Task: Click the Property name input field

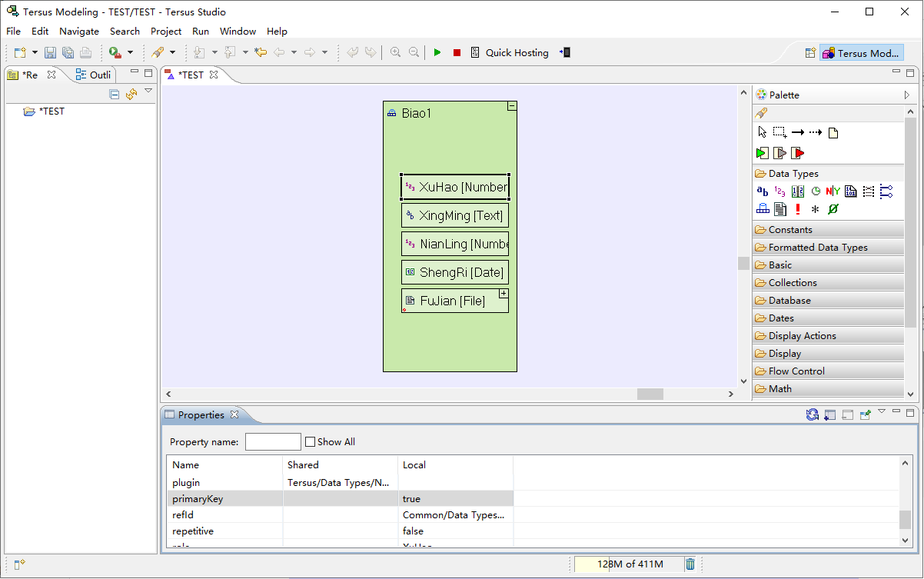Action: coord(273,441)
